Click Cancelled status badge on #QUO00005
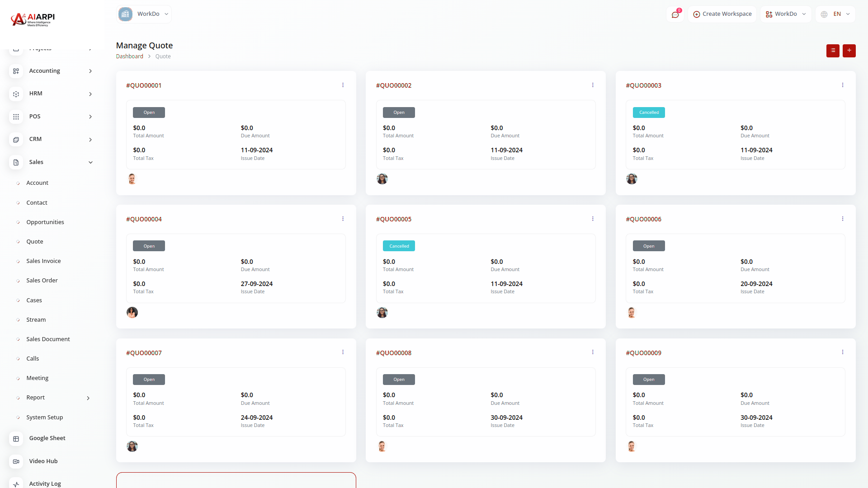Screen dimensions: 868x488 point(399,246)
